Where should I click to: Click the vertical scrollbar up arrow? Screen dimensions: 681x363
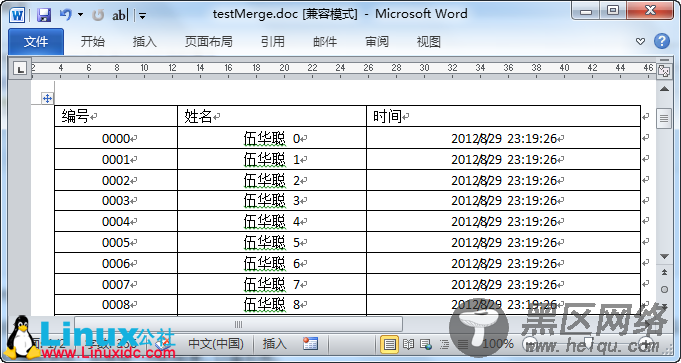coord(664,89)
